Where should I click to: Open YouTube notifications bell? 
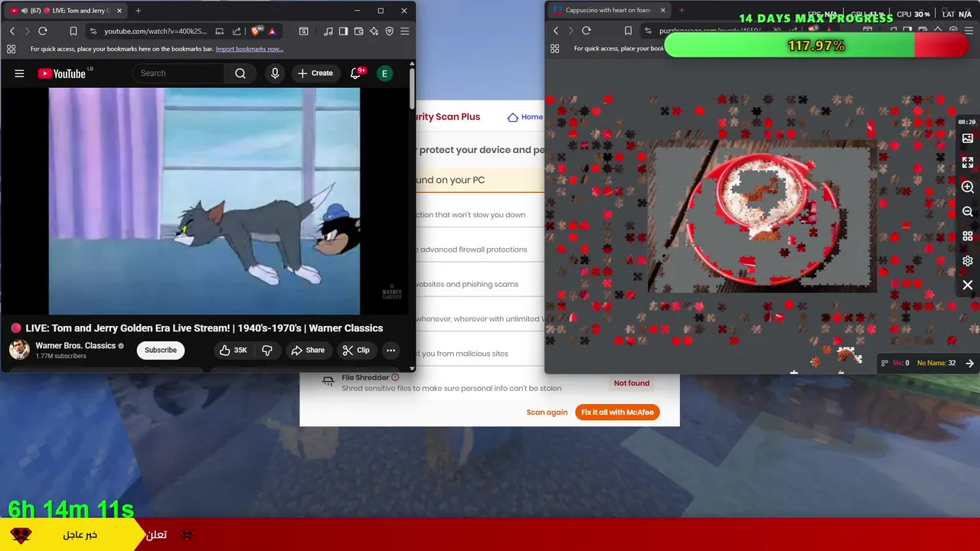click(x=355, y=73)
